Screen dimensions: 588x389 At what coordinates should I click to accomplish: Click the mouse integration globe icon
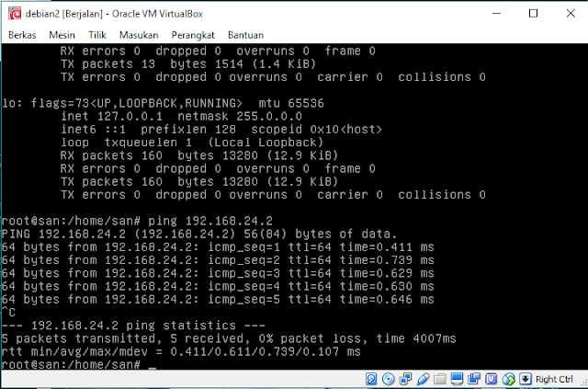[508, 379]
